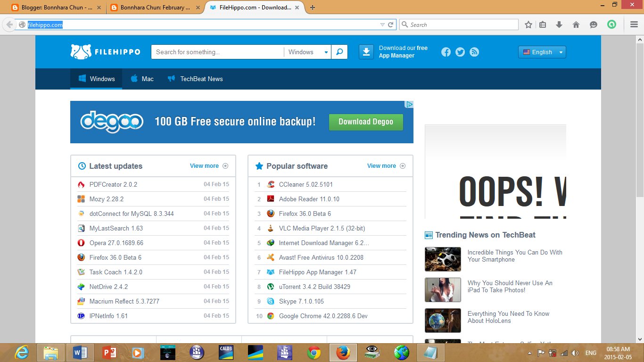Open Why You Should Never Use An iPad article
The image size is (644, 362).
[510, 287]
